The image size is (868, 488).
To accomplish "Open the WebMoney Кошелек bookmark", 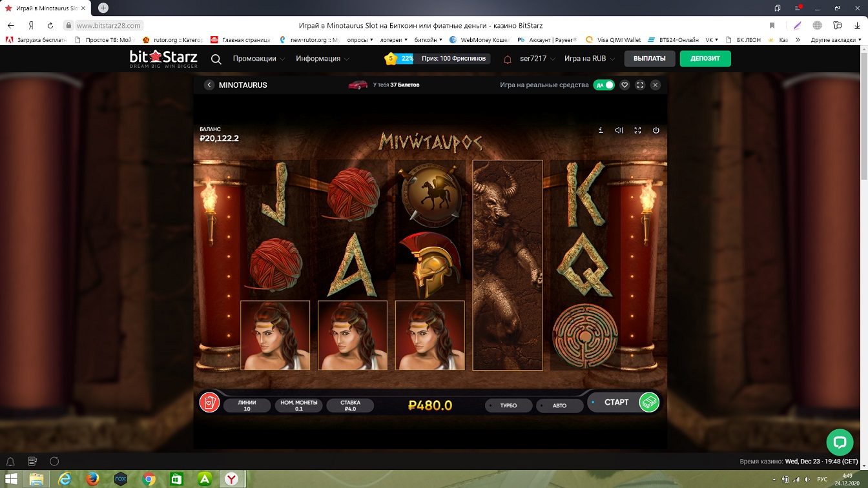I will click(481, 39).
